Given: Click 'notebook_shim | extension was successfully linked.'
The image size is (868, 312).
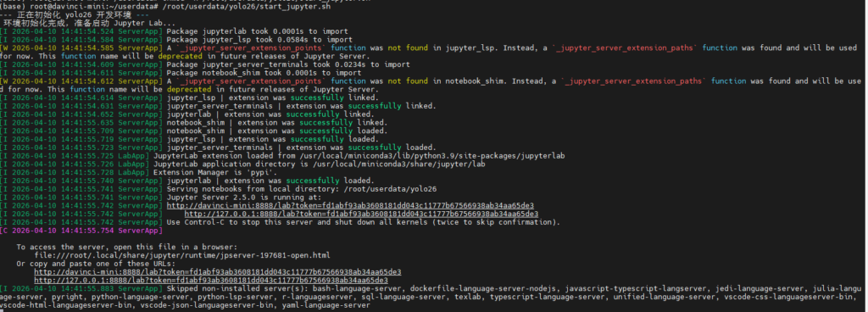Looking at the screenshot, I should point(277,123).
